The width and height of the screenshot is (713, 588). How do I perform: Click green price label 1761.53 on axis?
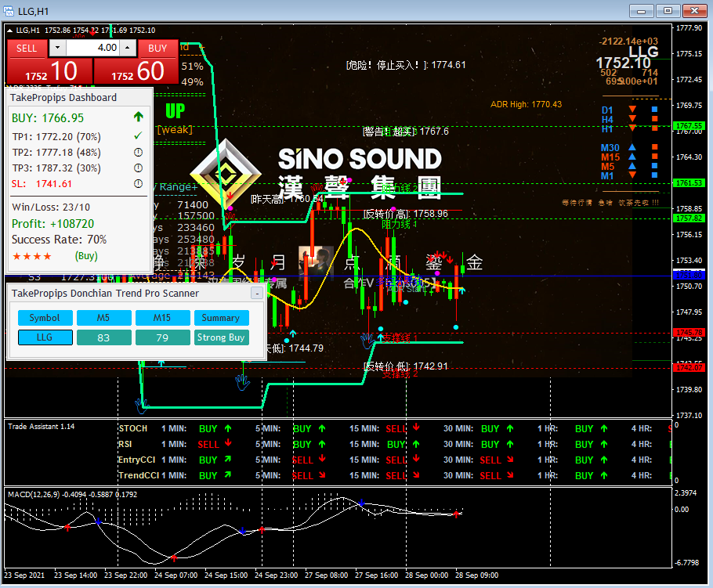(689, 183)
